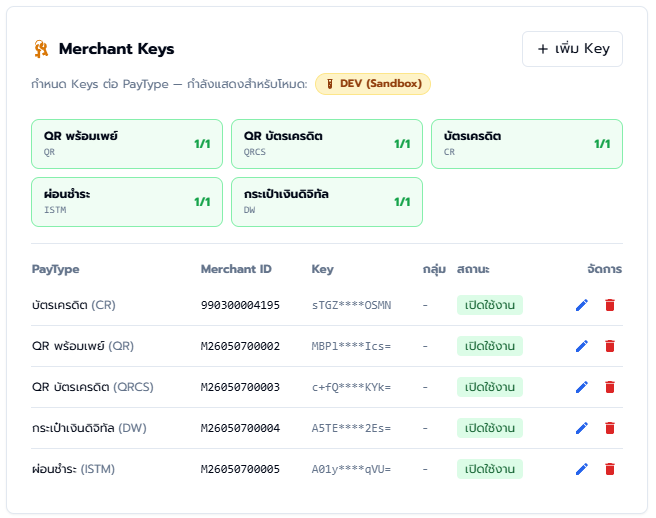This screenshot has width=656, height=518.
Task: Edit the QR พร้อมเพย์ (QR) key
Action: pyautogui.click(x=582, y=346)
